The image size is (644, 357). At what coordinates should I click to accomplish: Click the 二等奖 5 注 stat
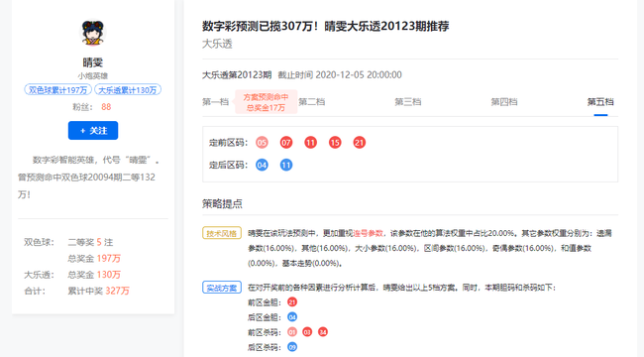tap(90, 242)
